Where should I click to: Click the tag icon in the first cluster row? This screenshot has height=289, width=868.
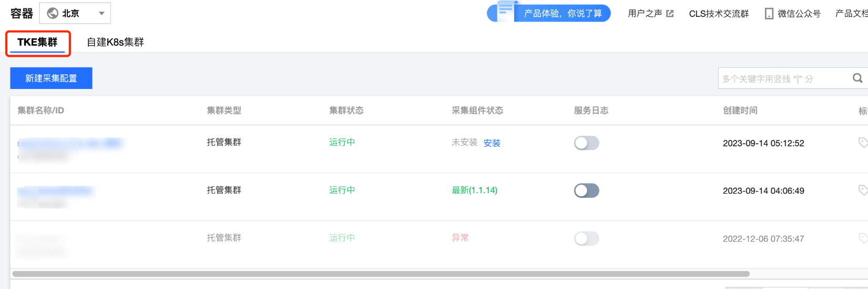863,142
